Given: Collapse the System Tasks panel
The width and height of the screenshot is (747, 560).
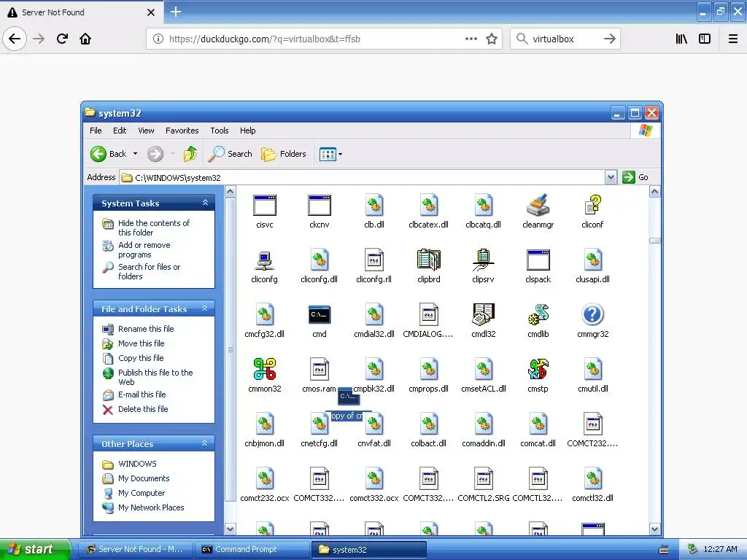Looking at the screenshot, I should tap(205, 203).
